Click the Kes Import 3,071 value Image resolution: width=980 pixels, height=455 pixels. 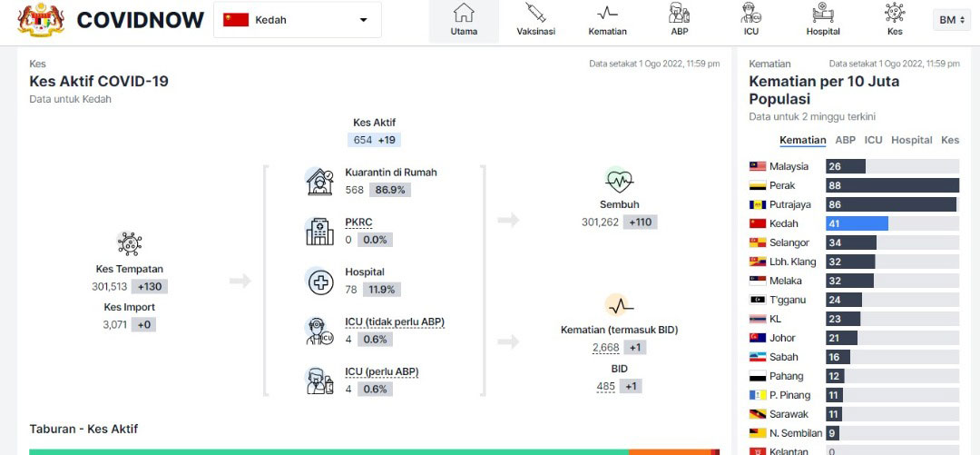click(x=115, y=325)
